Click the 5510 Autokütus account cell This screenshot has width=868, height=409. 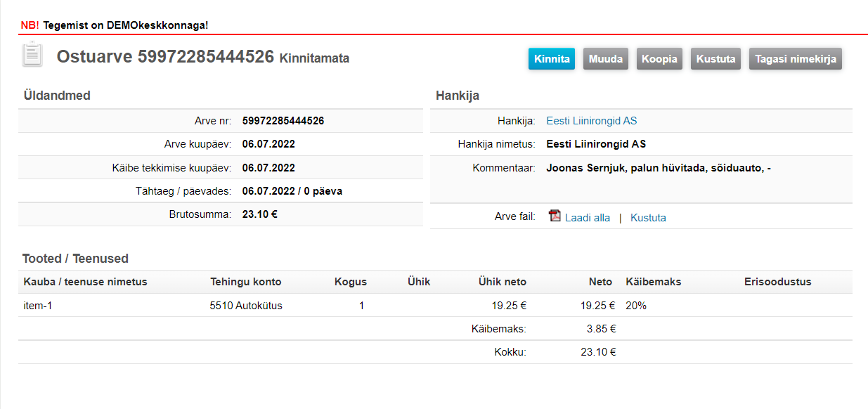pos(246,306)
